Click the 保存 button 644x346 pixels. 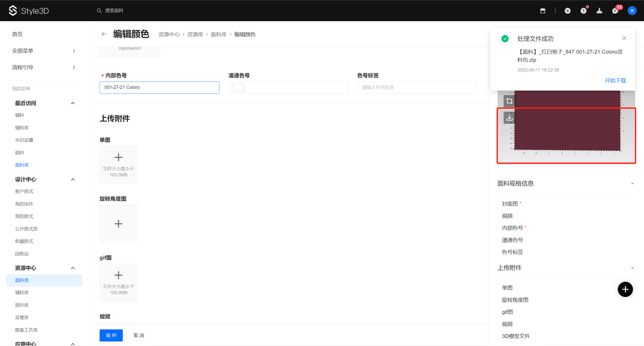point(111,335)
